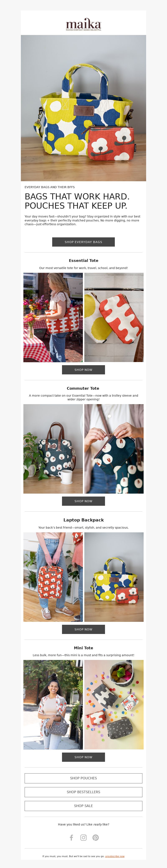Click the green commuter tote photo
167x868 pixels.
pos(53,449)
